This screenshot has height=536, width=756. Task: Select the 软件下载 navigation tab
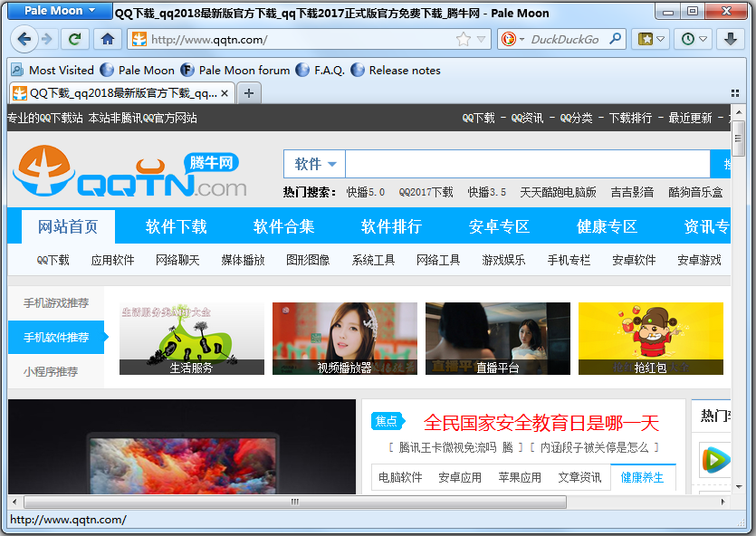(x=177, y=226)
